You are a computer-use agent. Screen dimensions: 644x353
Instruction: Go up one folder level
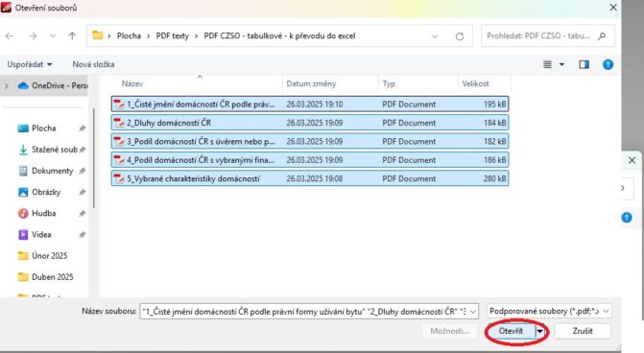72,36
